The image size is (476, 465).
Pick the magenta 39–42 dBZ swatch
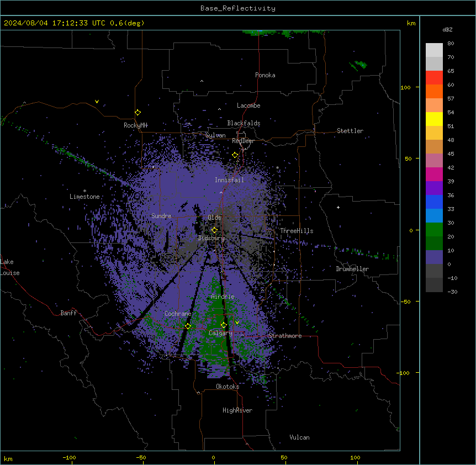tap(434, 174)
